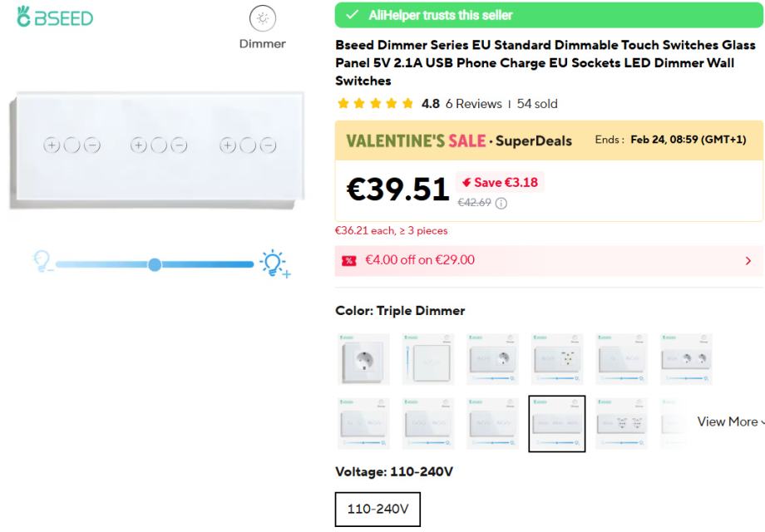Choose the selected Triple Dimmer variant thumbnail

[x=556, y=423]
